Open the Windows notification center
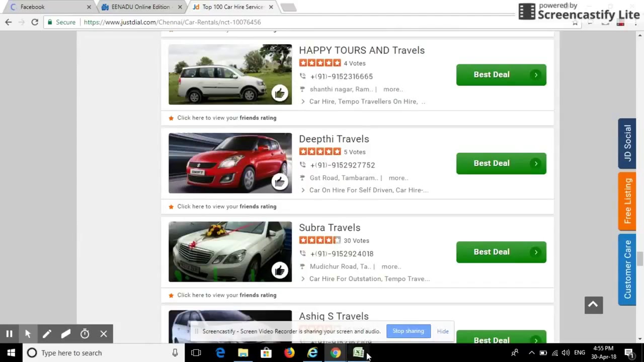 tap(629, 353)
